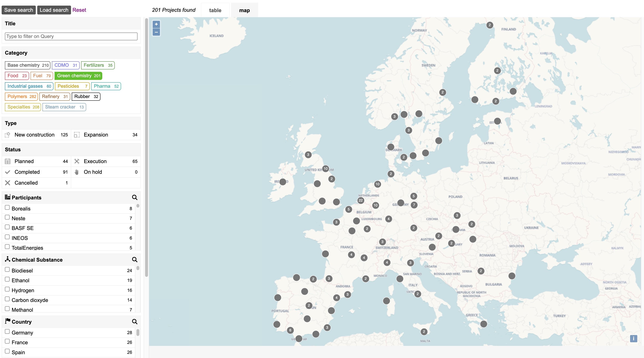Screen dimensions: 644x358
Task: Open the Chemical Substance search magnifier
Action: [x=135, y=260]
